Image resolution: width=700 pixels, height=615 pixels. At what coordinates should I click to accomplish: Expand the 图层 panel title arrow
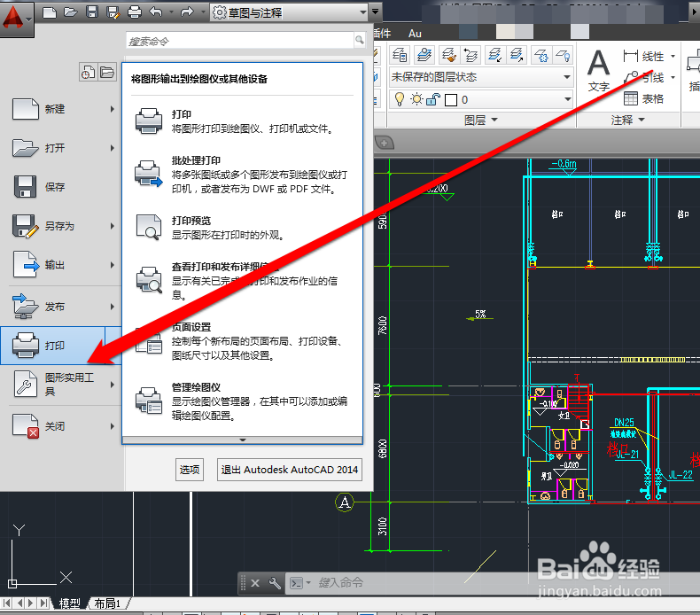click(x=494, y=120)
